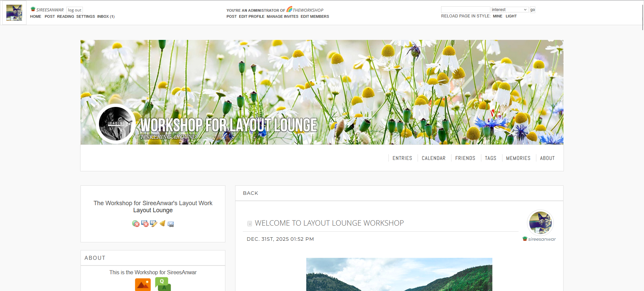Click in the site search text field

(x=465, y=10)
